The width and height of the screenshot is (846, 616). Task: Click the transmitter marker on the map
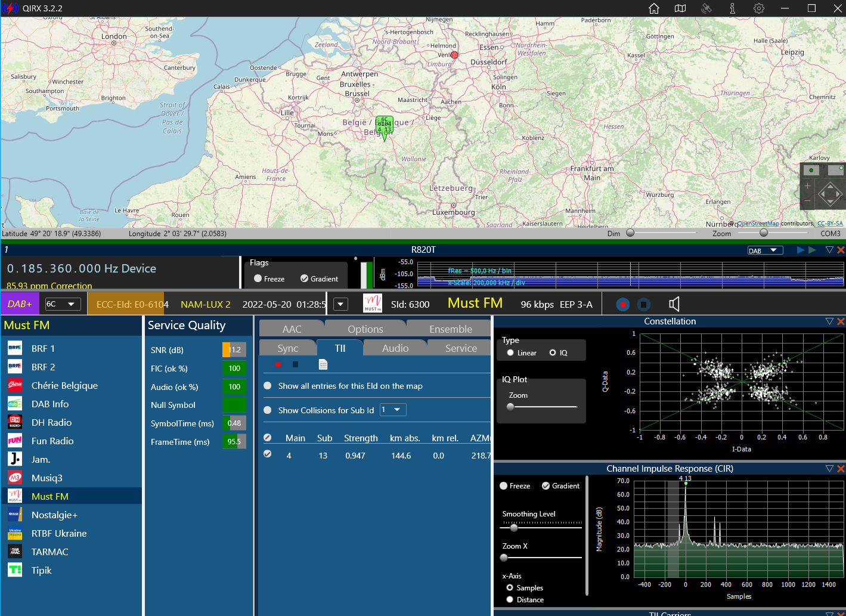point(385,129)
